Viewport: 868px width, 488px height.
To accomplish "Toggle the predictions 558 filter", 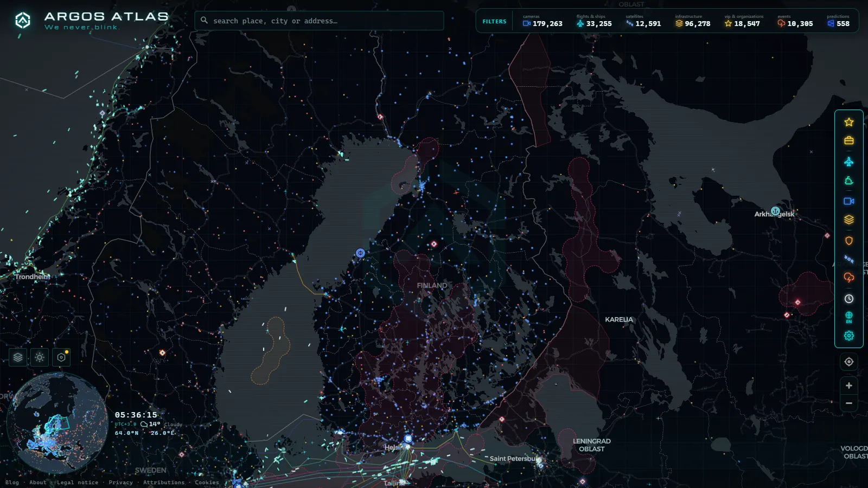I will coord(839,21).
